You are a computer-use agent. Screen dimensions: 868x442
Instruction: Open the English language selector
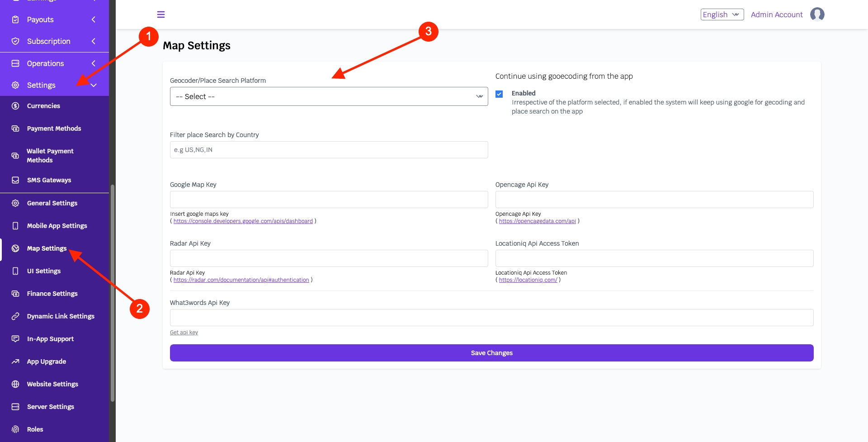click(x=722, y=14)
